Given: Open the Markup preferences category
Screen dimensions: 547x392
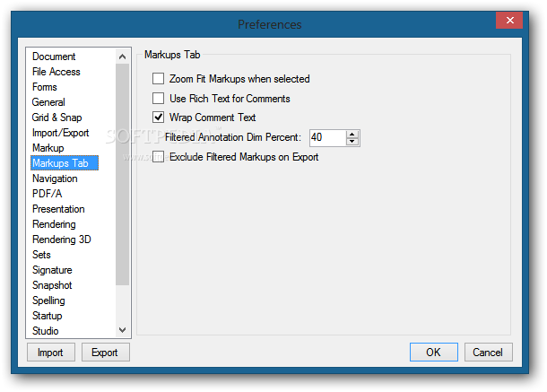Looking at the screenshot, I should click(48, 148).
